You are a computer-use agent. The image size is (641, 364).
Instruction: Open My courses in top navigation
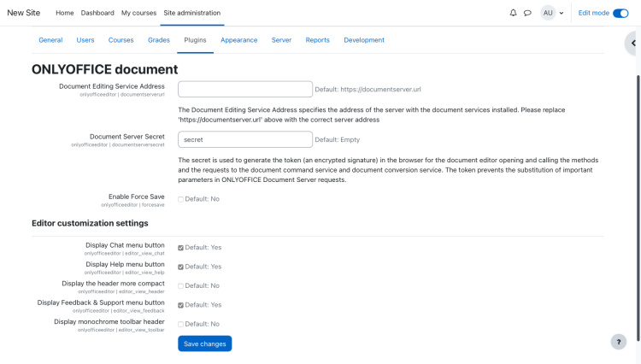tap(138, 13)
